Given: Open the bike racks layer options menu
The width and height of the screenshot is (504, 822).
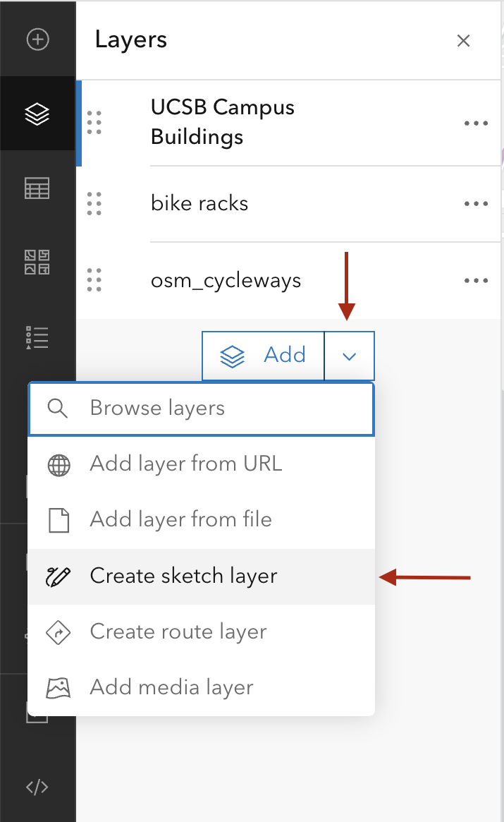Looking at the screenshot, I should [476, 204].
